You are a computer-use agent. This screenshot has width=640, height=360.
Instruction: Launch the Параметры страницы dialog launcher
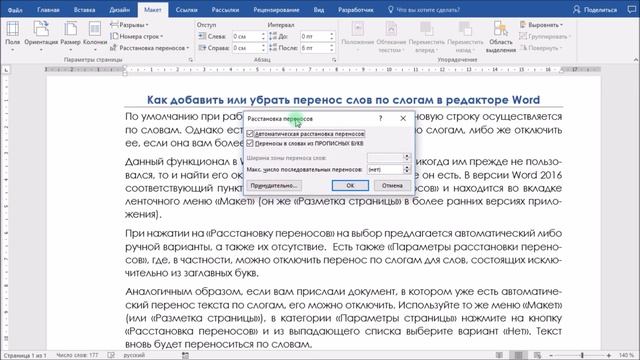(191, 60)
